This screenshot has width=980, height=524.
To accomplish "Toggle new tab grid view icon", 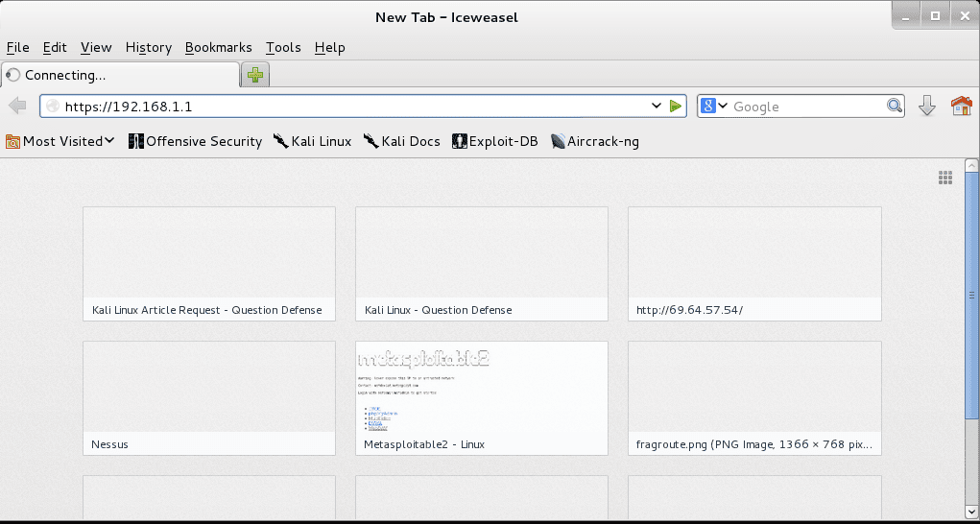I will 945,178.
